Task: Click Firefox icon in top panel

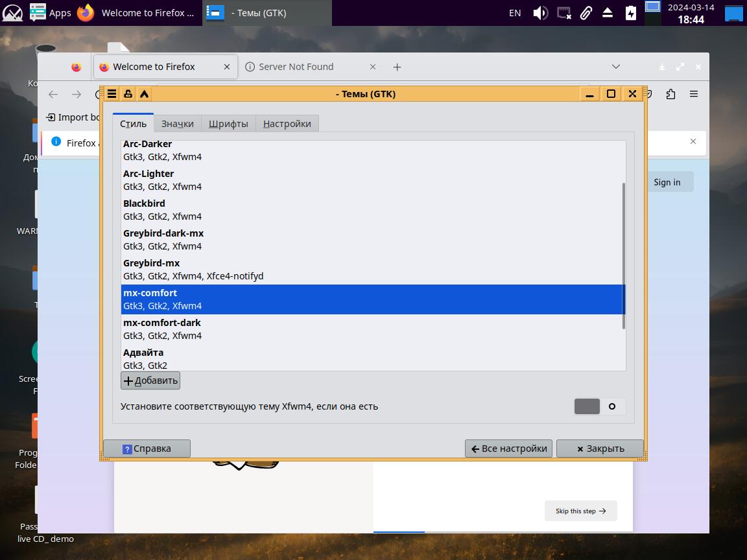Action: click(x=86, y=13)
